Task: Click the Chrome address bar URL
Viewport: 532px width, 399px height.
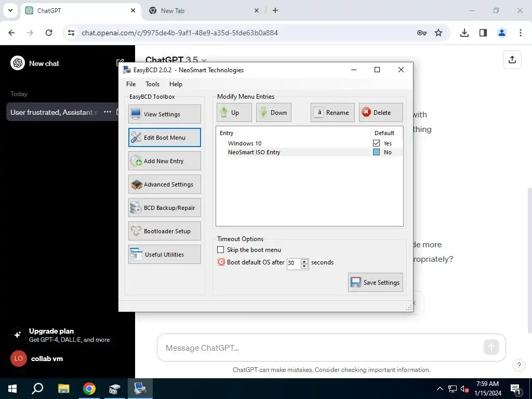Action: click(179, 33)
